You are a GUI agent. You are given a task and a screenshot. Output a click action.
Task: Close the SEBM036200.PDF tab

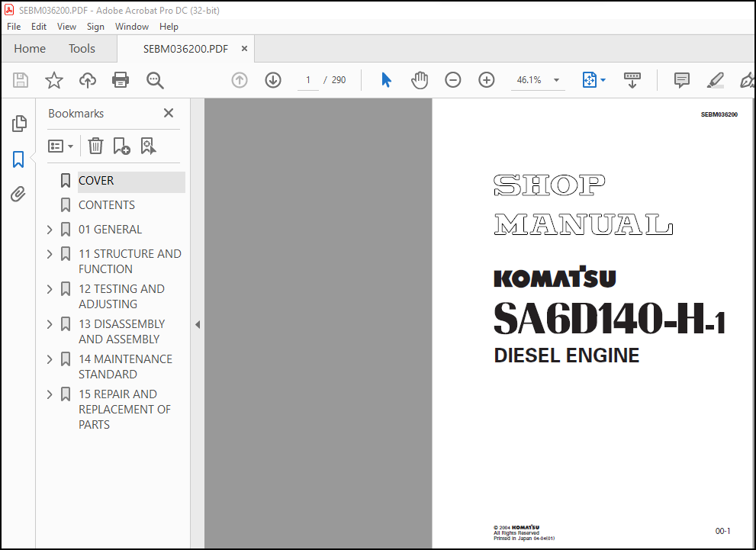click(x=244, y=49)
